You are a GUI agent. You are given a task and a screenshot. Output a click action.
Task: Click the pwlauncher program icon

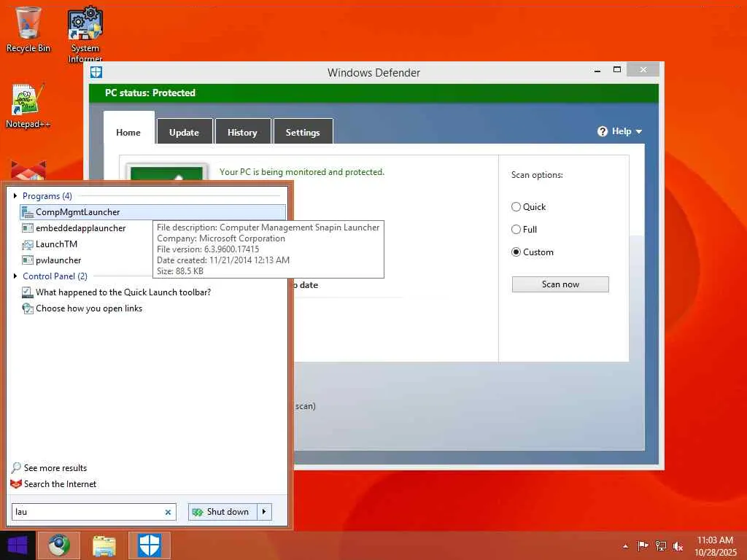tap(28, 260)
